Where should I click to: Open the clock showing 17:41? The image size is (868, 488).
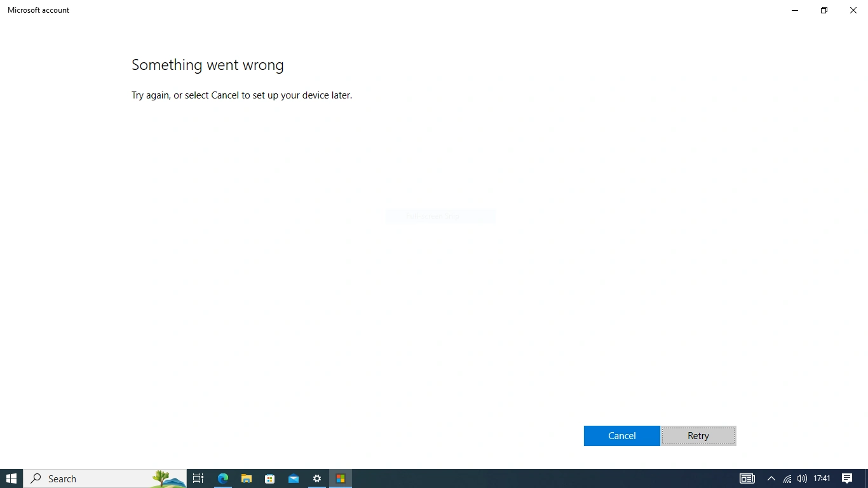pyautogui.click(x=822, y=478)
